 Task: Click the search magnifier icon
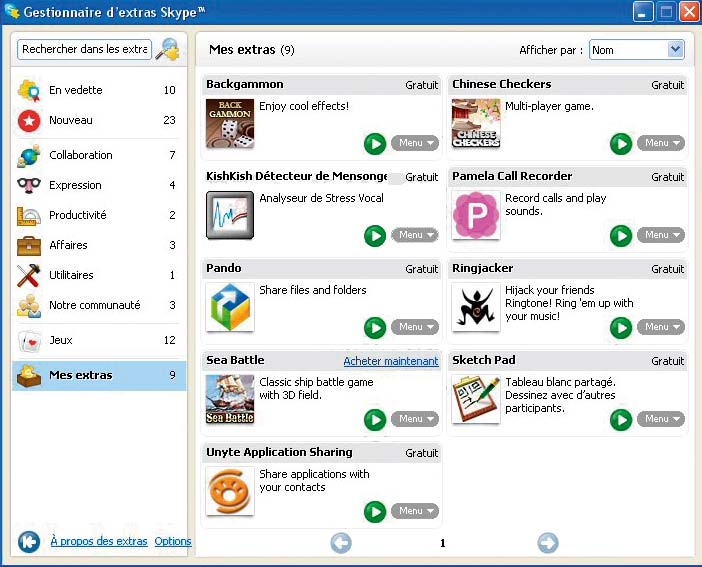tap(167, 49)
